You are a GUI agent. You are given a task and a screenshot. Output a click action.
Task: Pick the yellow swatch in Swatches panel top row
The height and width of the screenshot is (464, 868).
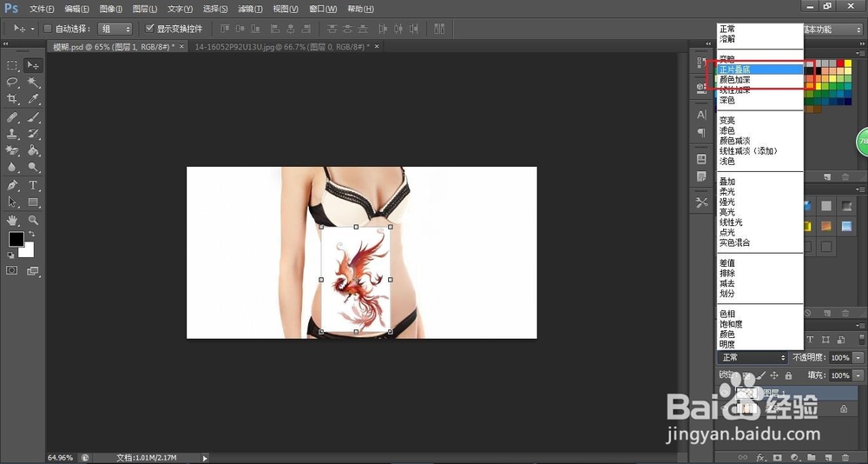coord(847,63)
